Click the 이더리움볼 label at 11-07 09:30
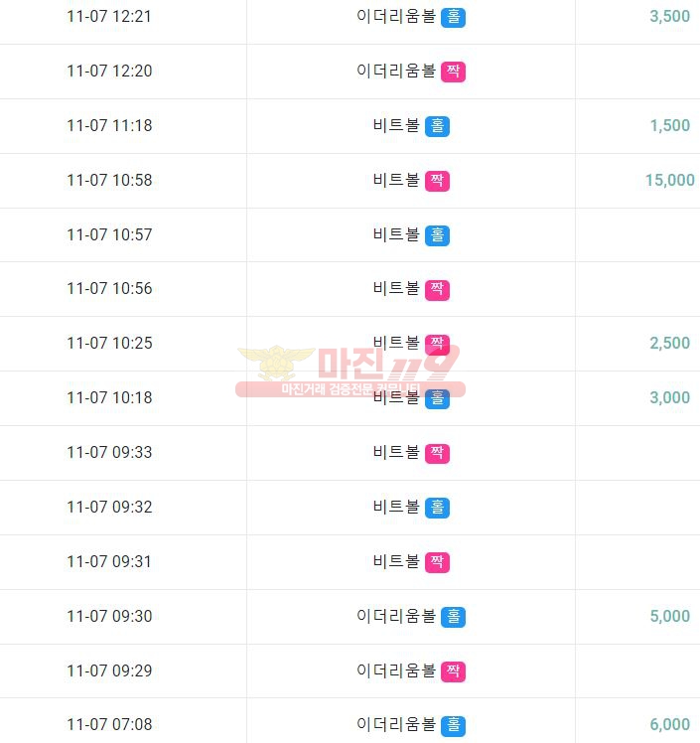This screenshot has width=700, height=743. [x=396, y=616]
